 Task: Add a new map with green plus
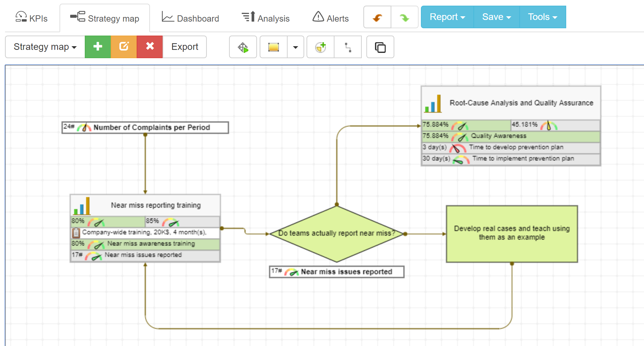[98, 47]
